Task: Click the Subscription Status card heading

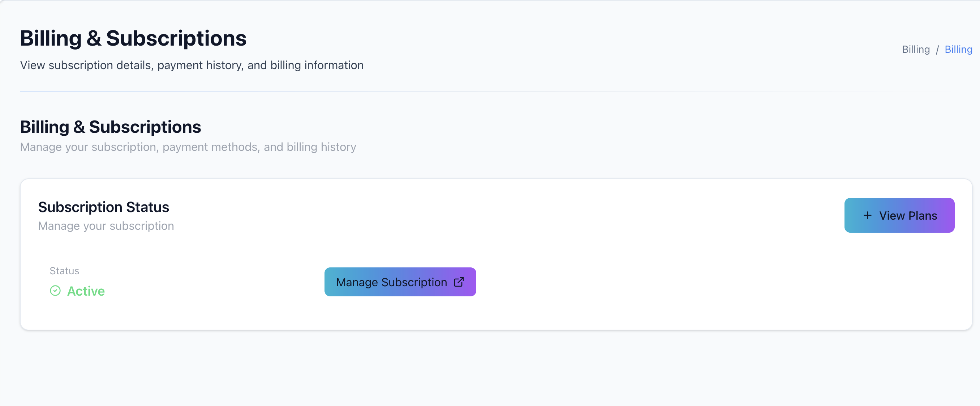Action: [x=103, y=207]
